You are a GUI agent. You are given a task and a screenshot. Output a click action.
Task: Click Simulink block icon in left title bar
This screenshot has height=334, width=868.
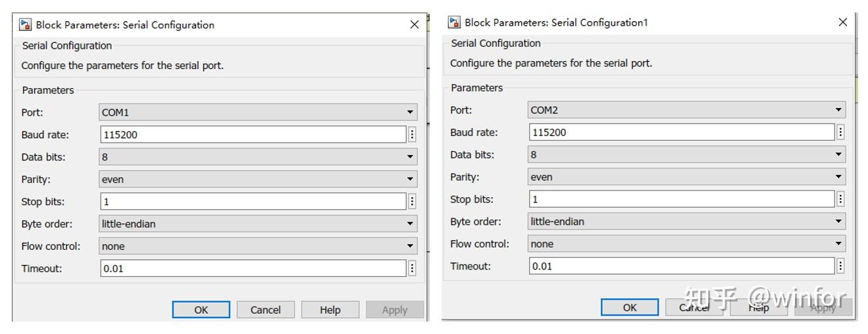(x=26, y=25)
